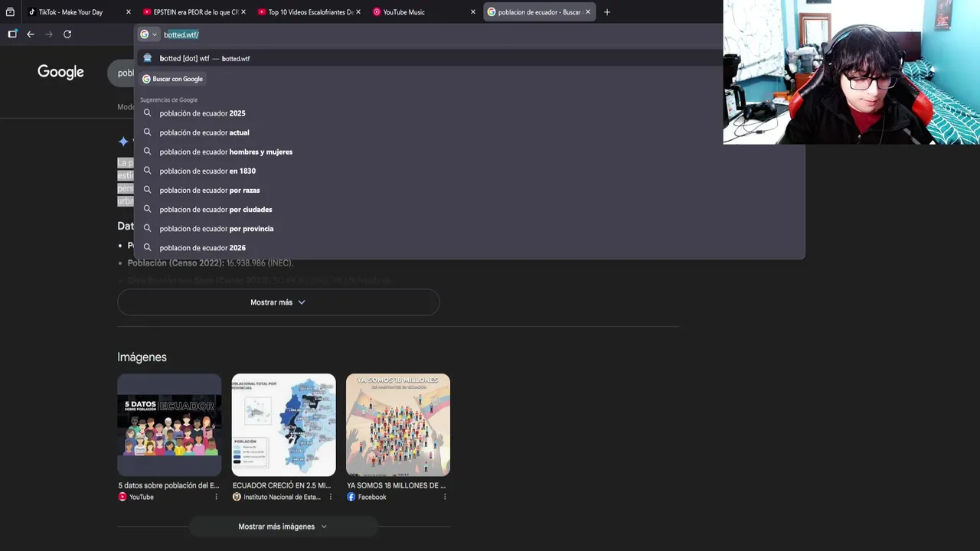
Task: Go back with the back arrow
Action: pyautogui.click(x=31, y=34)
